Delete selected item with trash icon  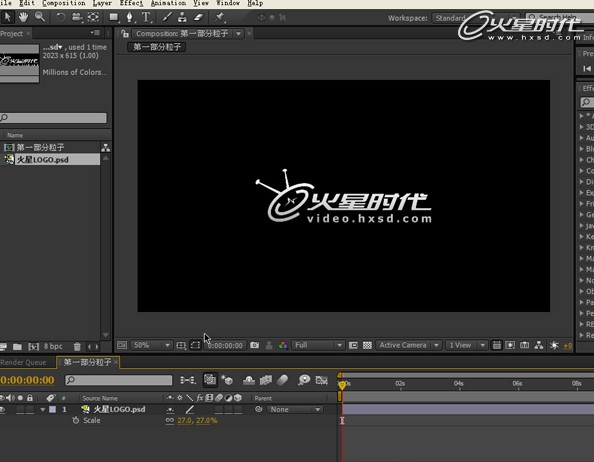(77, 346)
